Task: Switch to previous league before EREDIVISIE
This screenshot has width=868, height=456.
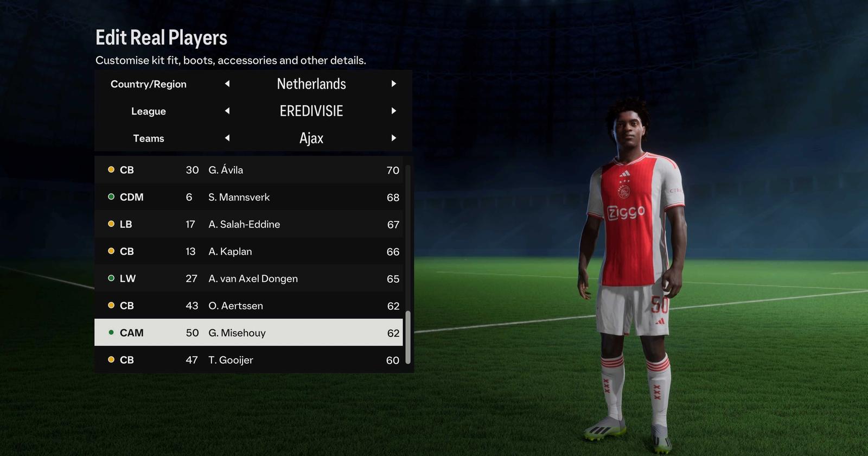Action: 227,111
